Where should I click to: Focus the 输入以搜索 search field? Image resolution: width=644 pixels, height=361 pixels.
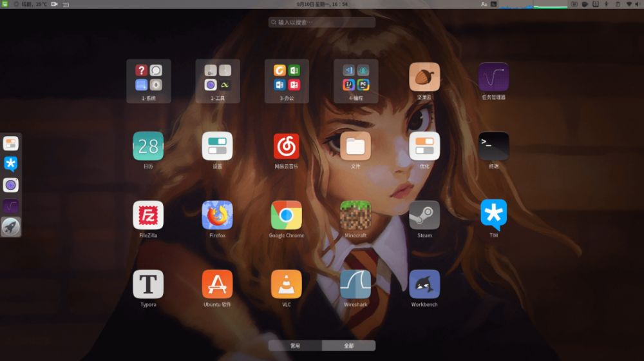(322, 22)
